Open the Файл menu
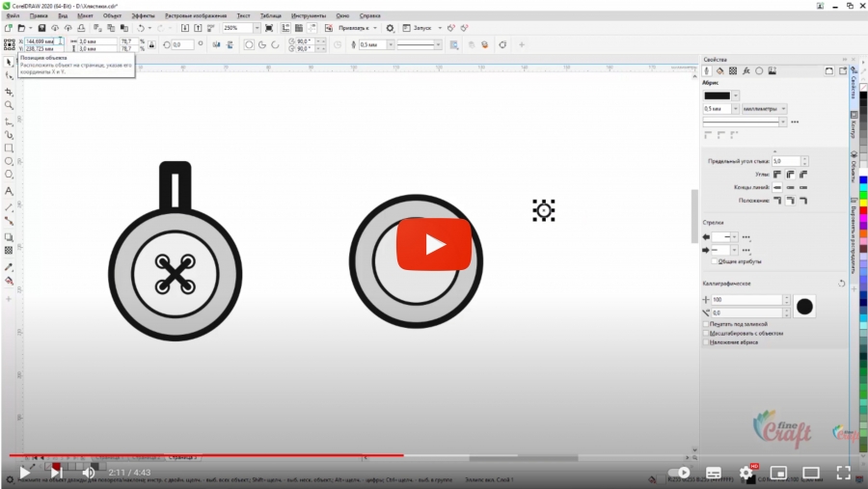 [x=13, y=16]
